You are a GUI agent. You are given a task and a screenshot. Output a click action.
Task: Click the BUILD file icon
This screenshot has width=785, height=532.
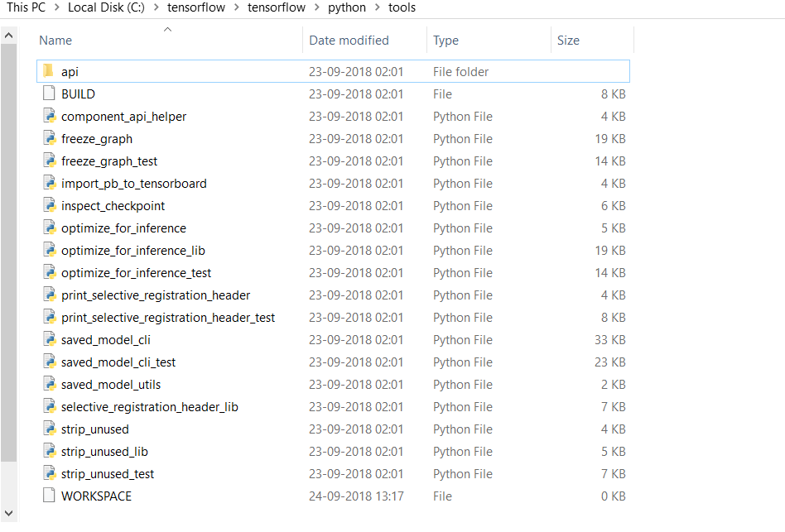pyautogui.click(x=47, y=93)
